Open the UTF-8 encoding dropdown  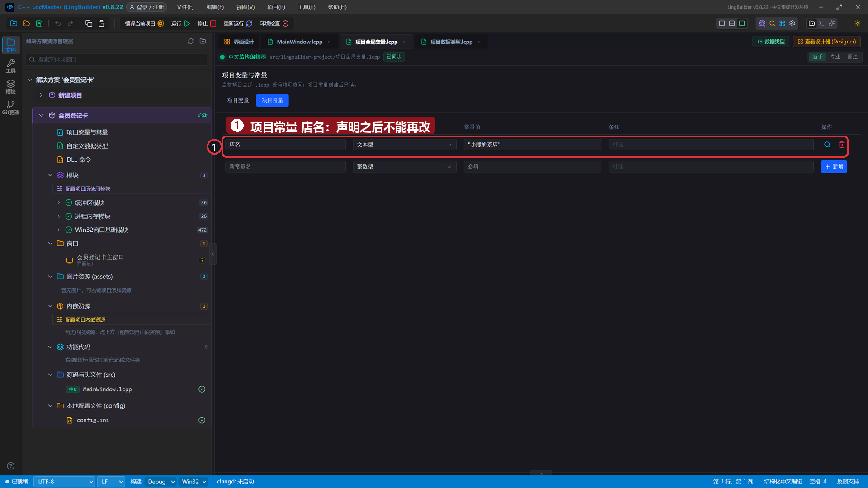click(64, 482)
